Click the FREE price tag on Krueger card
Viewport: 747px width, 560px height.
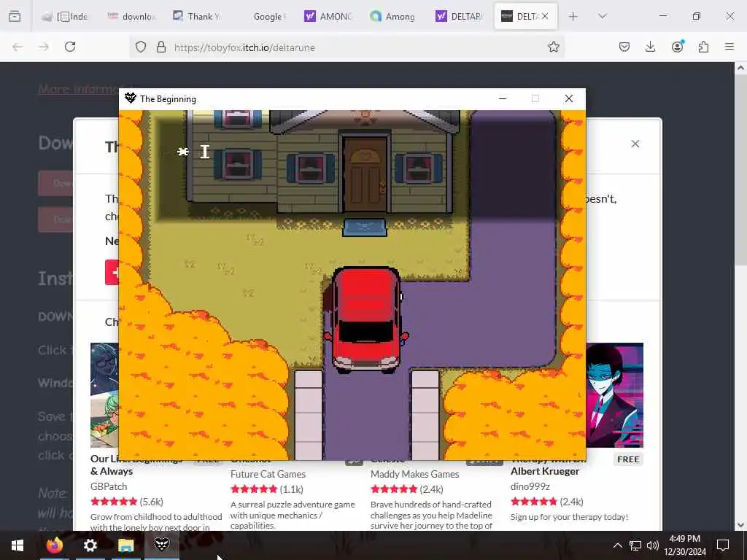point(628,459)
